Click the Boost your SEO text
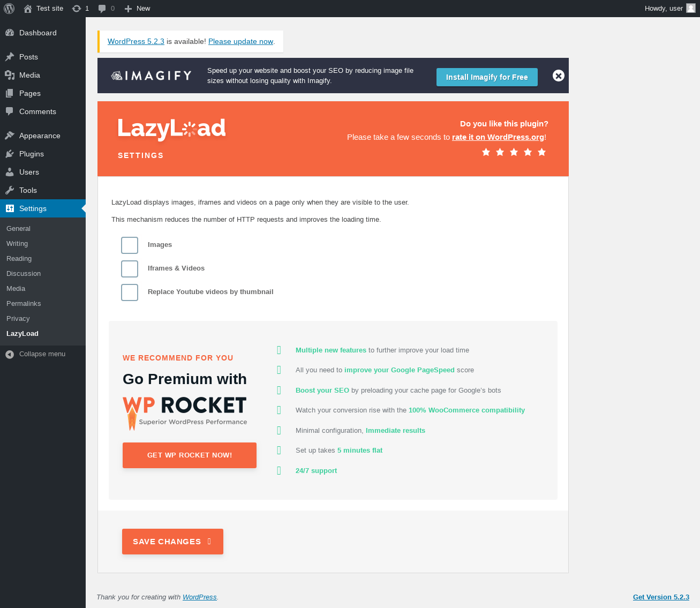This screenshot has width=700, height=608. tap(322, 390)
